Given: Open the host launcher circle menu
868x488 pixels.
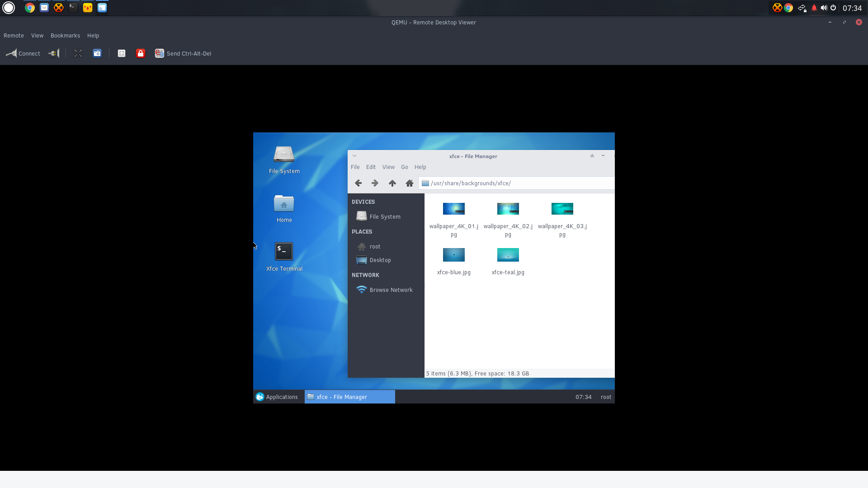Looking at the screenshot, I should point(9,8).
